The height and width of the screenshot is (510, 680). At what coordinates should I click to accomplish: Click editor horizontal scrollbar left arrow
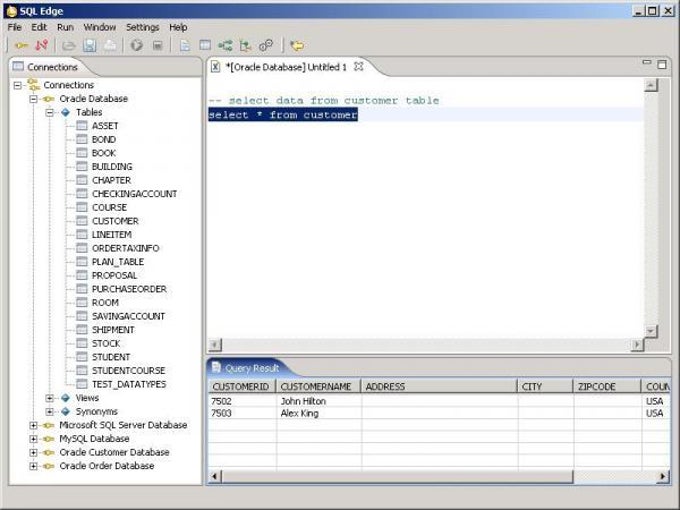[x=215, y=345]
